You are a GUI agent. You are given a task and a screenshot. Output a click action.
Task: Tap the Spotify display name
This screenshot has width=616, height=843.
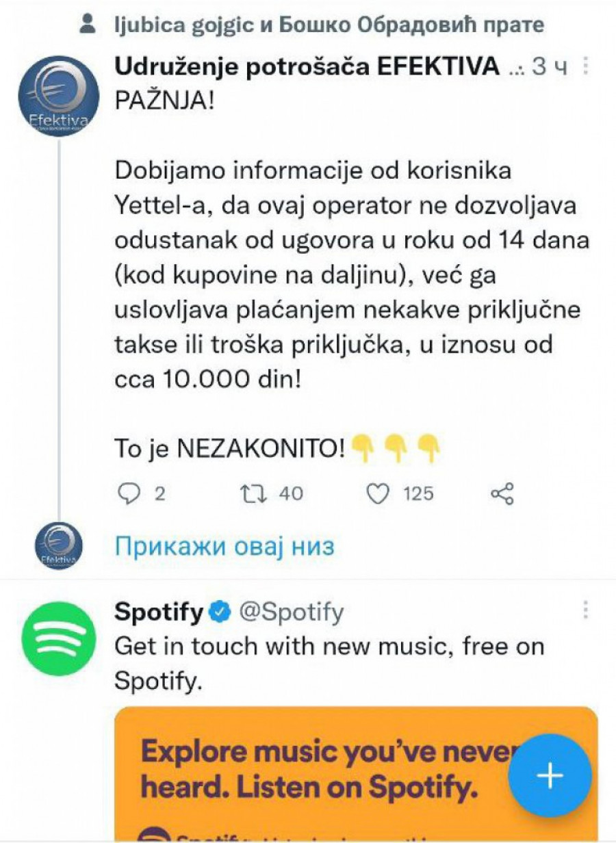[x=159, y=612]
